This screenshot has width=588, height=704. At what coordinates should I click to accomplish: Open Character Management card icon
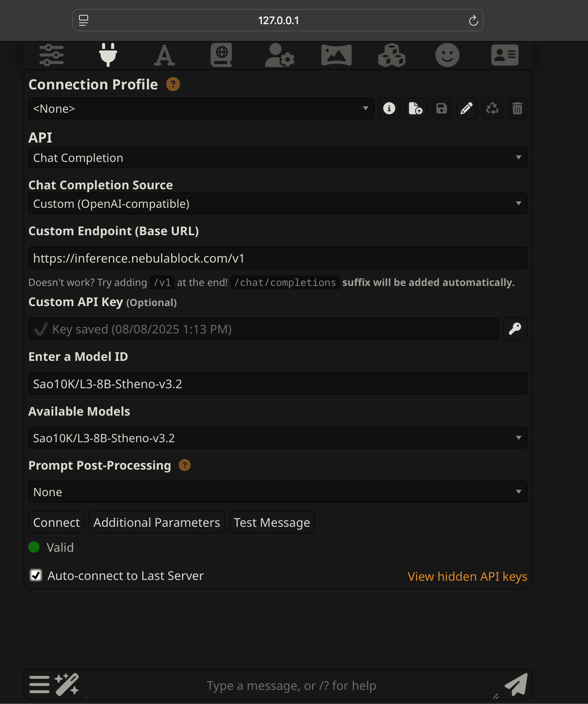[x=505, y=55]
